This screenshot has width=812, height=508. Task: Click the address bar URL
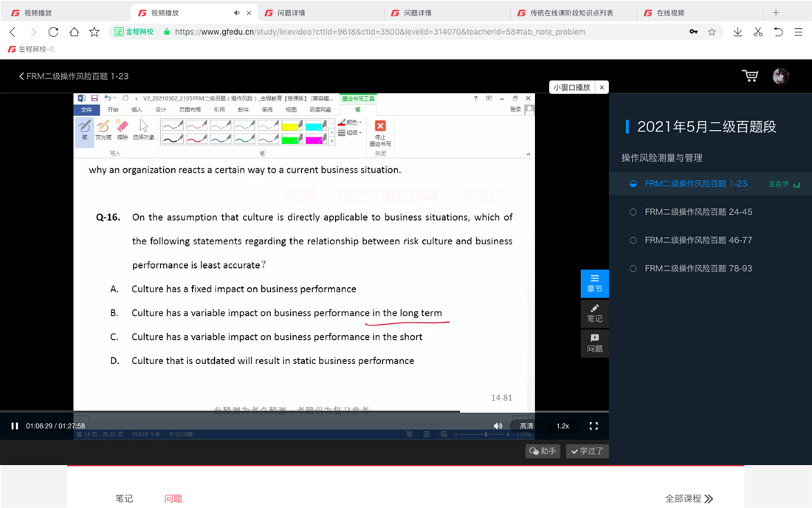(379, 32)
